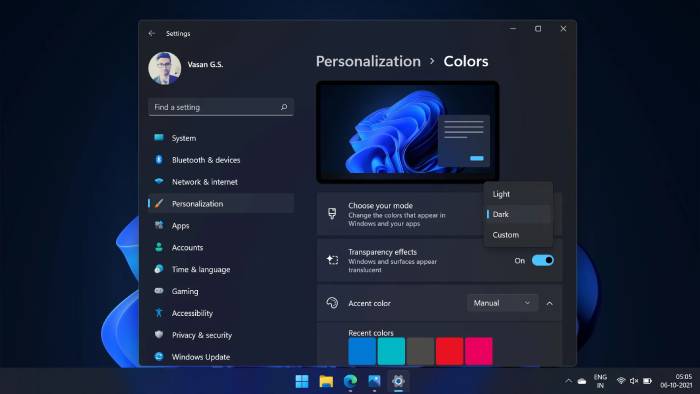Viewport: 700px width, 394px height.
Task: Click the Windows Update icon
Action: pyautogui.click(x=159, y=357)
